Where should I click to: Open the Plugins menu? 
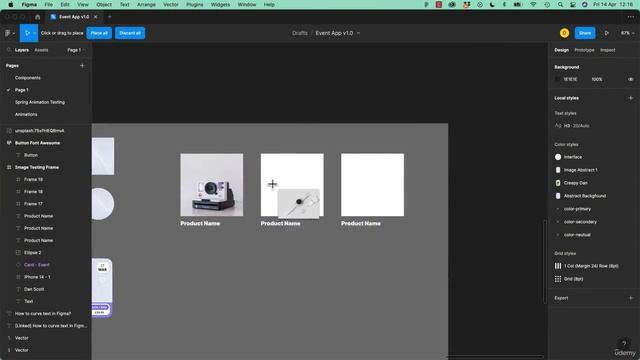tap(195, 4)
